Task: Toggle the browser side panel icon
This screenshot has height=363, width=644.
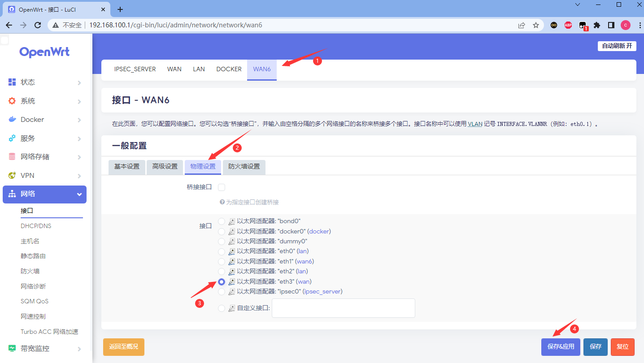Action: click(x=611, y=25)
